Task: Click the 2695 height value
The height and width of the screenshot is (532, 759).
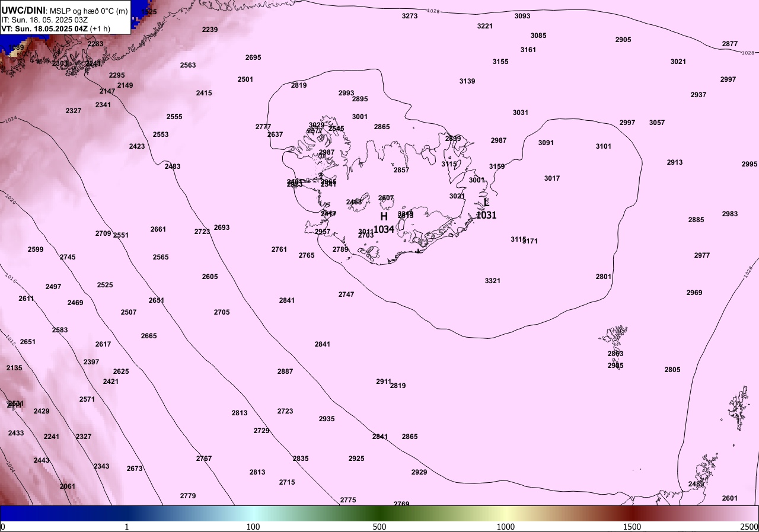Action: click(x=253, y=57)
